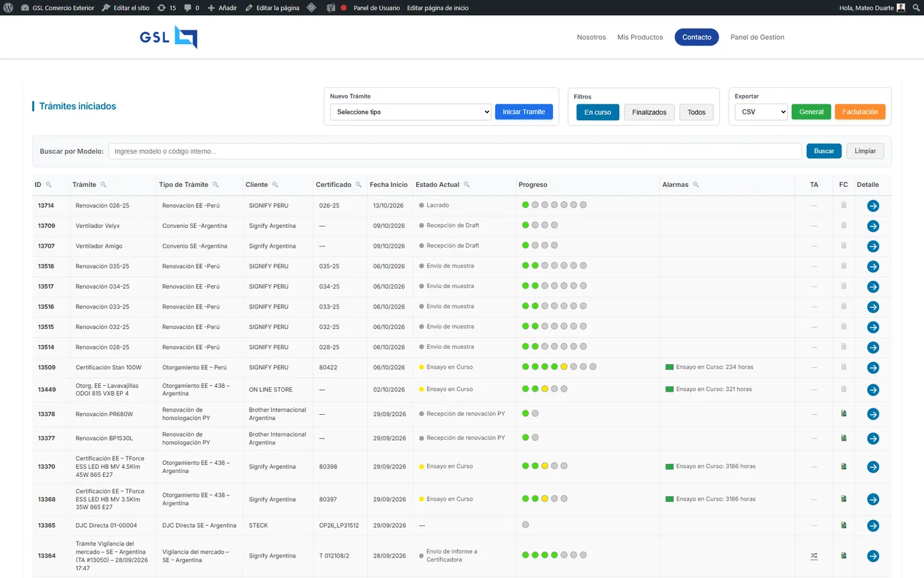Click Editar el sitio in admin bar
Image resolution: width=924 pixels, height=578 pixels.
(x=125, y=8)
